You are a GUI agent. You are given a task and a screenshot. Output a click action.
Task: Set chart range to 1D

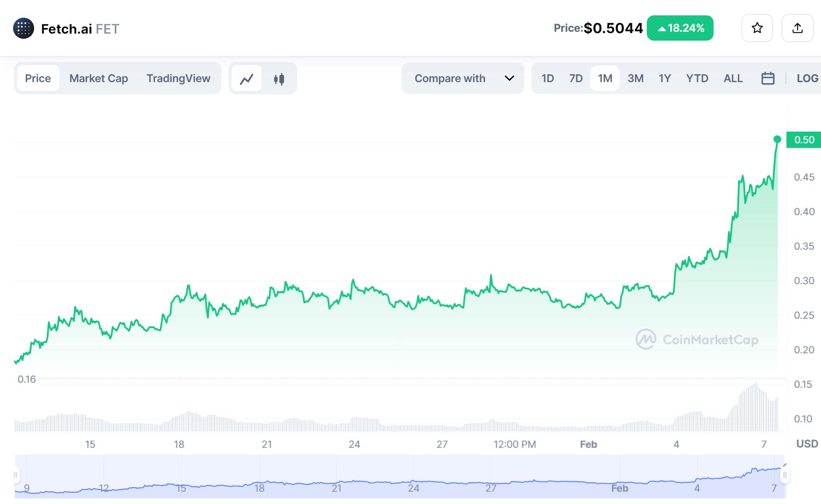coord(547,78)
